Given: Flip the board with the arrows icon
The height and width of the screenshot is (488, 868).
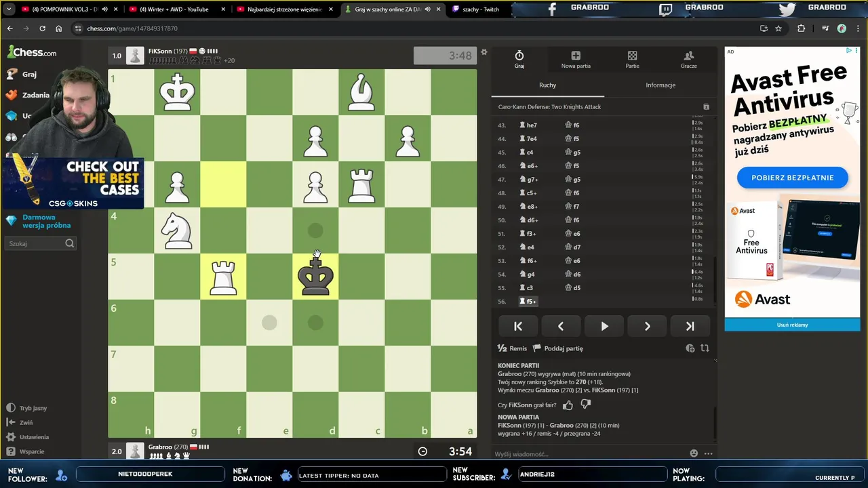Looking at the screenshot, I should (705, 348).
